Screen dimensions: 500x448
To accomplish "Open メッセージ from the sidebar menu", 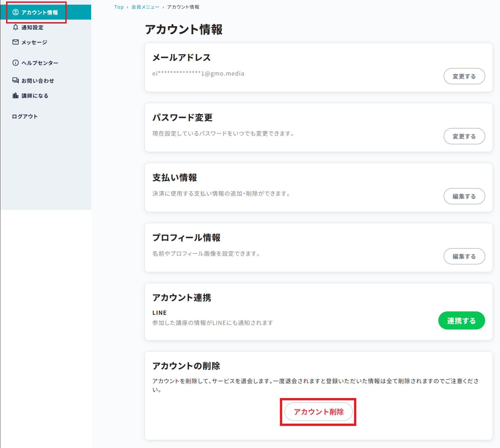I will [34, 43].
